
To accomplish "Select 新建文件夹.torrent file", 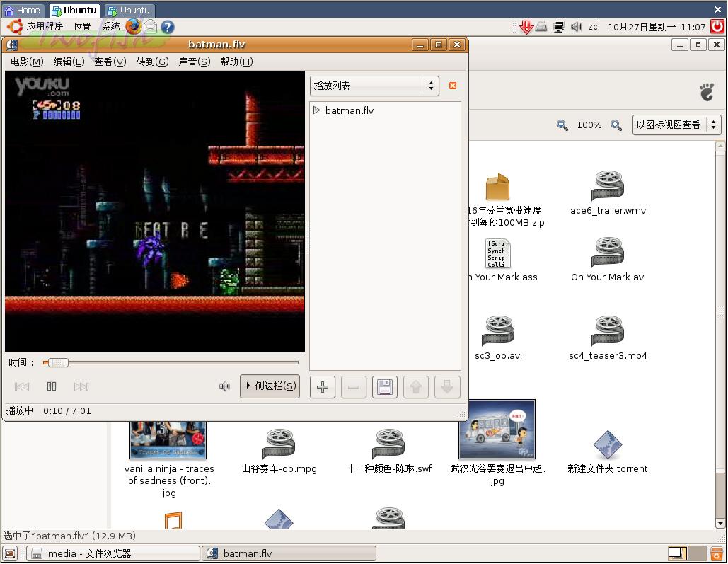I will 608,444.
